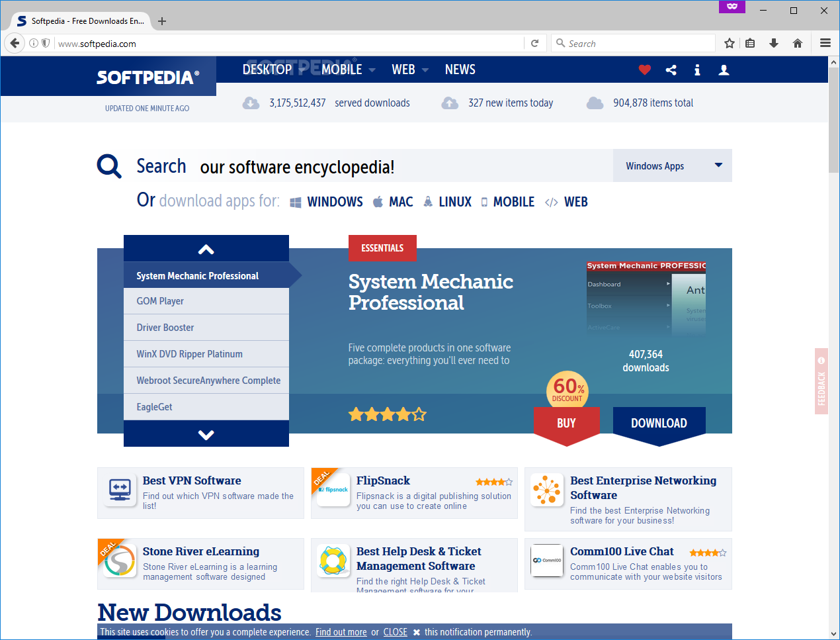Screen dimensions: 840x640
Task: Open the Best VPN Software icon
Action: (x=120, y=490)
